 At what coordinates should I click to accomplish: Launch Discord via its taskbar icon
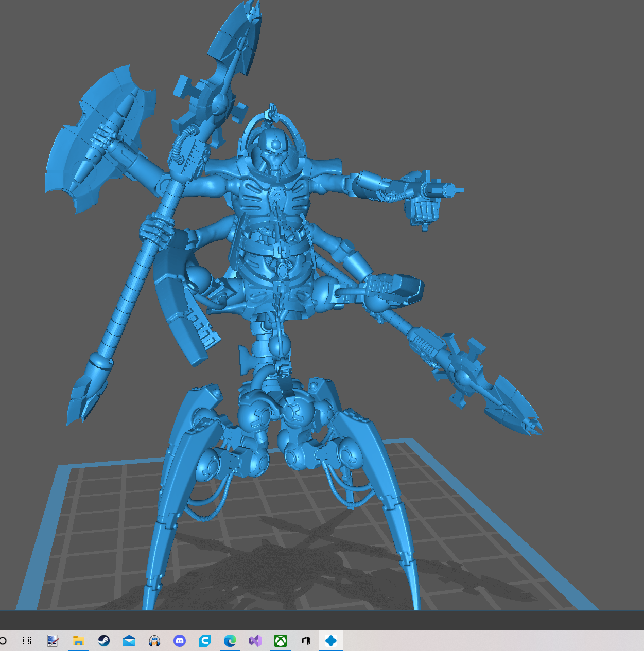(x=179, y=640)
